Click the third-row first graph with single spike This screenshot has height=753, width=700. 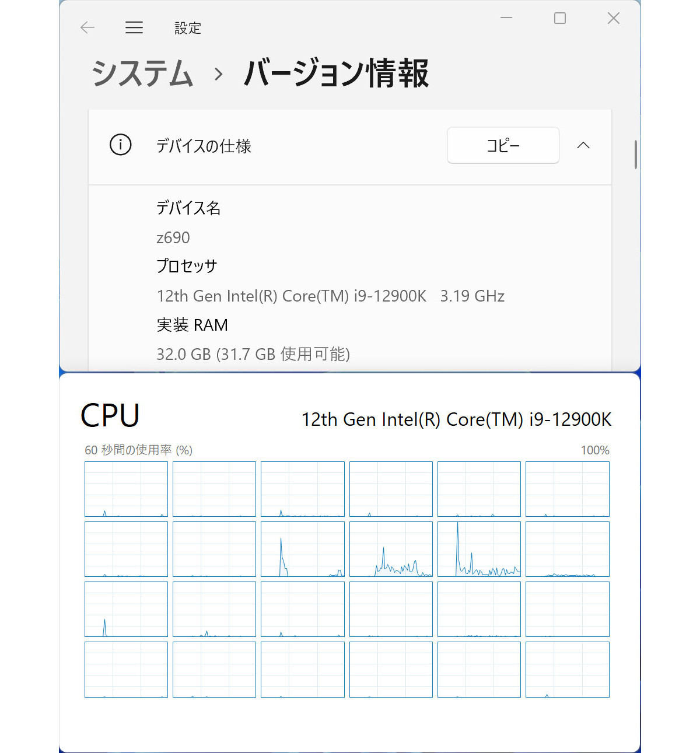pos(126,609)
